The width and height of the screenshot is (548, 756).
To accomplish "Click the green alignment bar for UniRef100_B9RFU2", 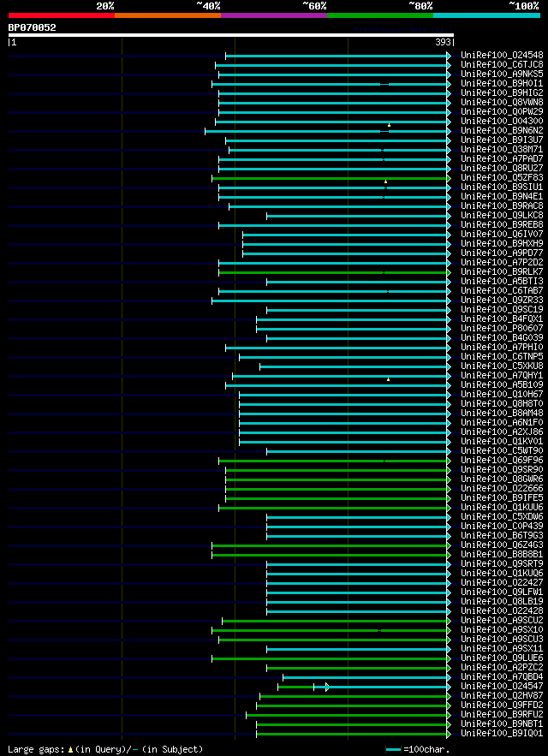I will [347, 715].
